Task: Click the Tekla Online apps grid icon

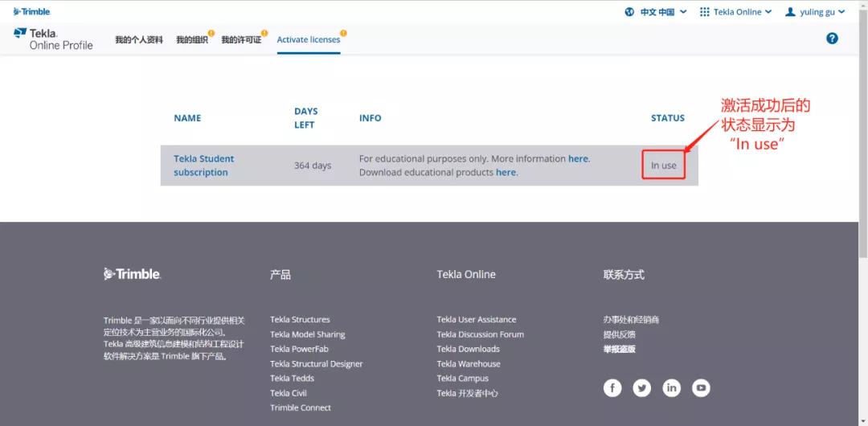Action: click(x=705, y=11)
